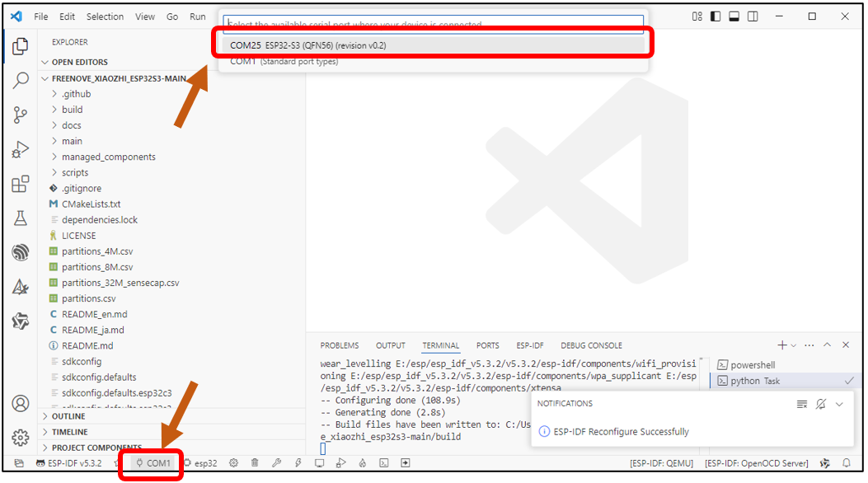Screen dimensions: 868x483
Task: Toggle Primary Side Bar visibility
Action: coord(716,16)
